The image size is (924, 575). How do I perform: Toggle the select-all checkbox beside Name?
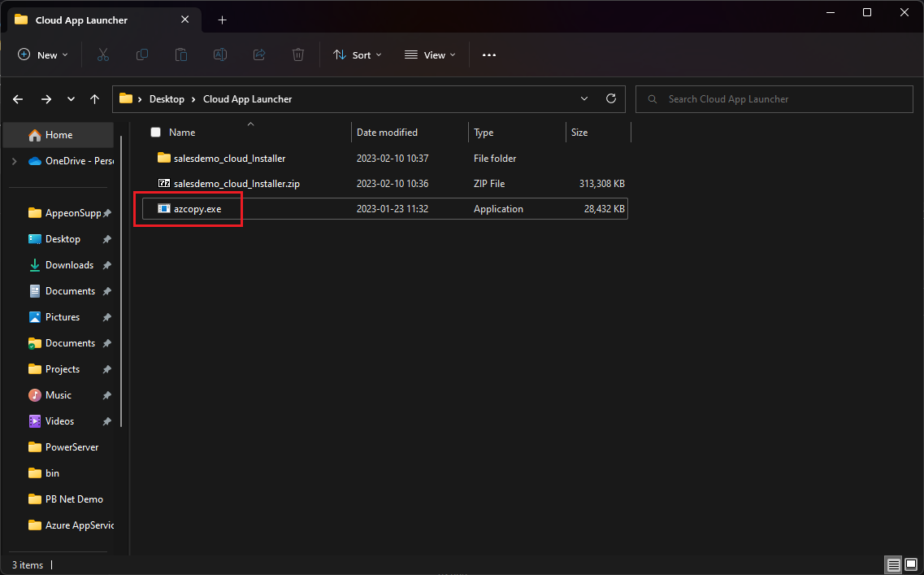[156, 132]
